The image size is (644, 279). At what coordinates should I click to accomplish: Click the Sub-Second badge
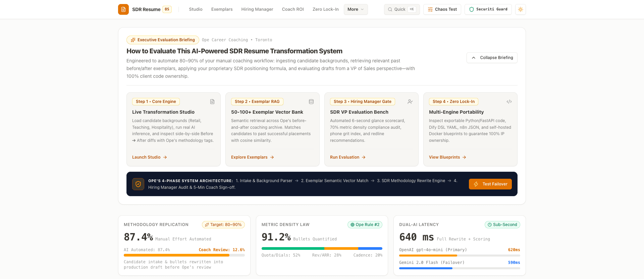coord(502,225)
